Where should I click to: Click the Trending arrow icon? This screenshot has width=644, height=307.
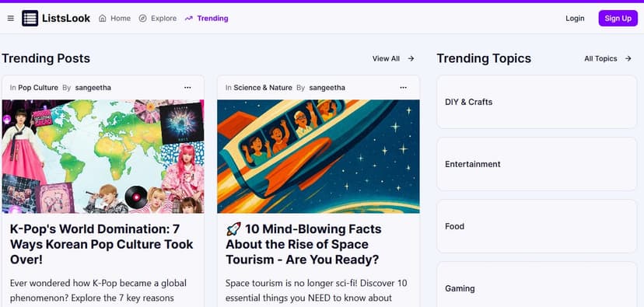tap(188, 19)
